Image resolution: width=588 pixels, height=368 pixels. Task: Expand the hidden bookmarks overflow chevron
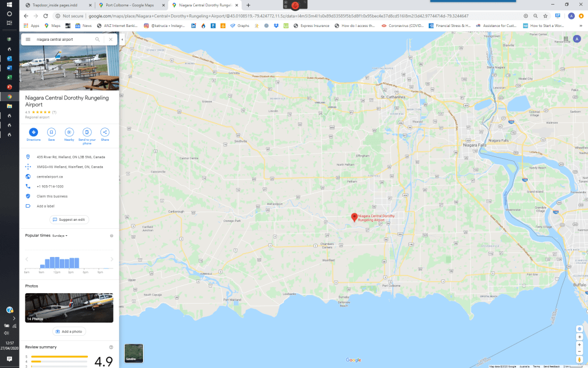[x=582, y=25]
